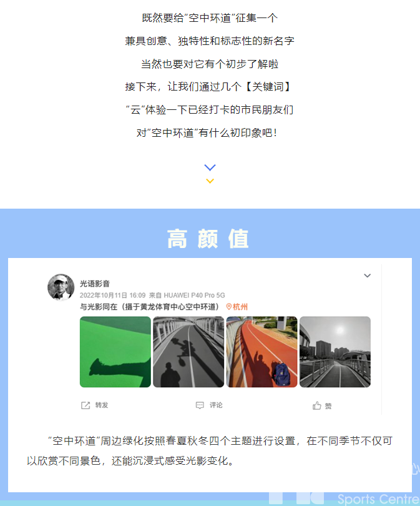420x506 pixels.
Task: Click the orange location pin icon
Action: [x=229, y=307]
